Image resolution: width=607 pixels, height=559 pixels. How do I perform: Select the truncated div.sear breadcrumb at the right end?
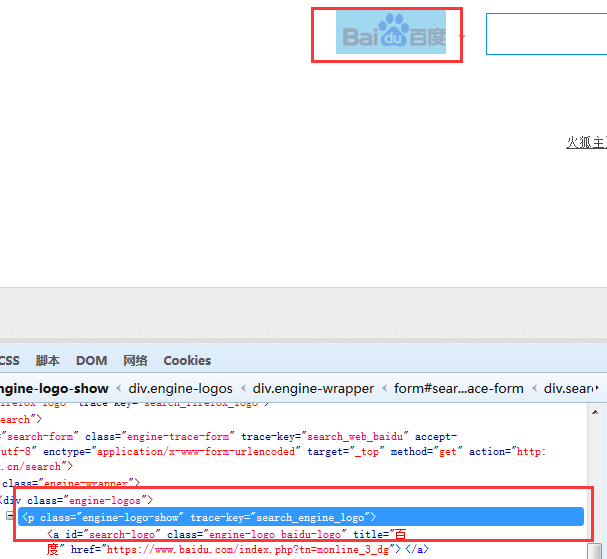569,388
